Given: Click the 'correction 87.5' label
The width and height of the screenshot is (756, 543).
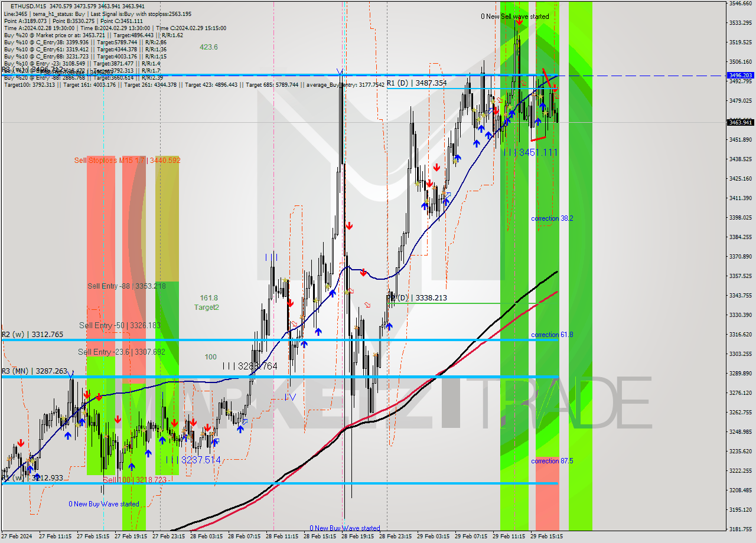Looking at the screenshot, I should click(x=552, y=461).
